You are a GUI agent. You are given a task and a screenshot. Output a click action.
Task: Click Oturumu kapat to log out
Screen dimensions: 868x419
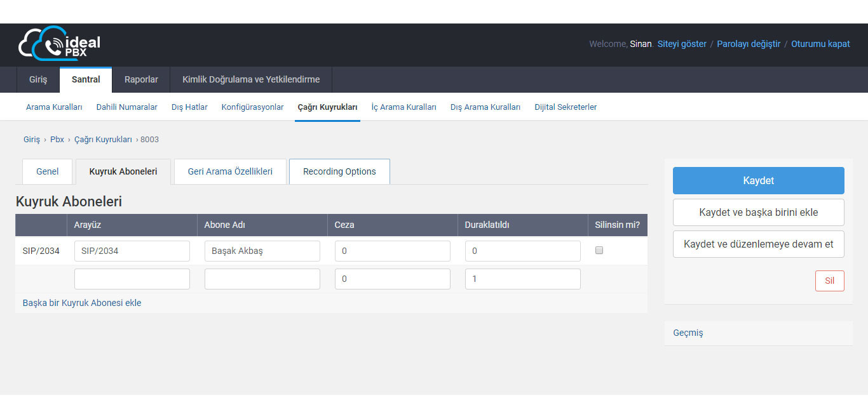pyautogui.click(x=820, y=44)
